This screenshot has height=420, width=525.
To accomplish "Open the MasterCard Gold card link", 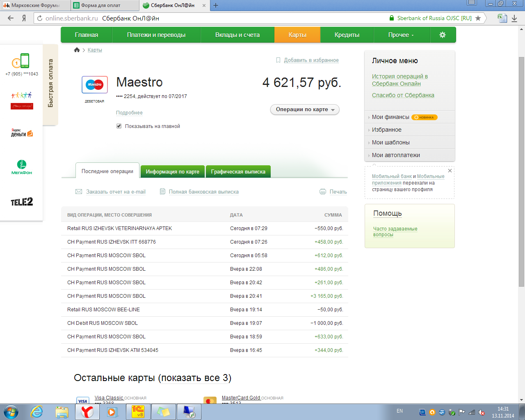I will pyautogui.click(x=241, y=398).
